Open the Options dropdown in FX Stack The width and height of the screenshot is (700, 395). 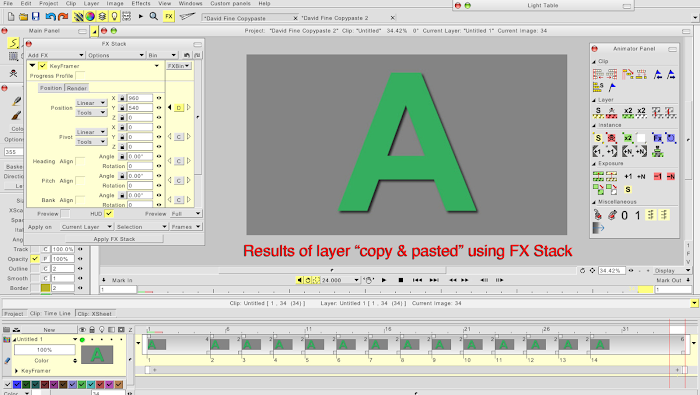(116, 55)
